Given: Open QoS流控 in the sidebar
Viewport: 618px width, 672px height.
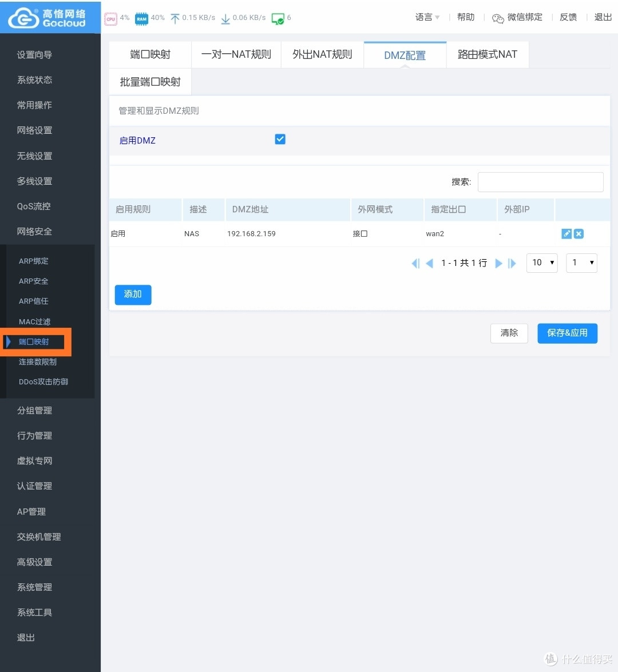Looking at the screenshot, I should (33, 206).
